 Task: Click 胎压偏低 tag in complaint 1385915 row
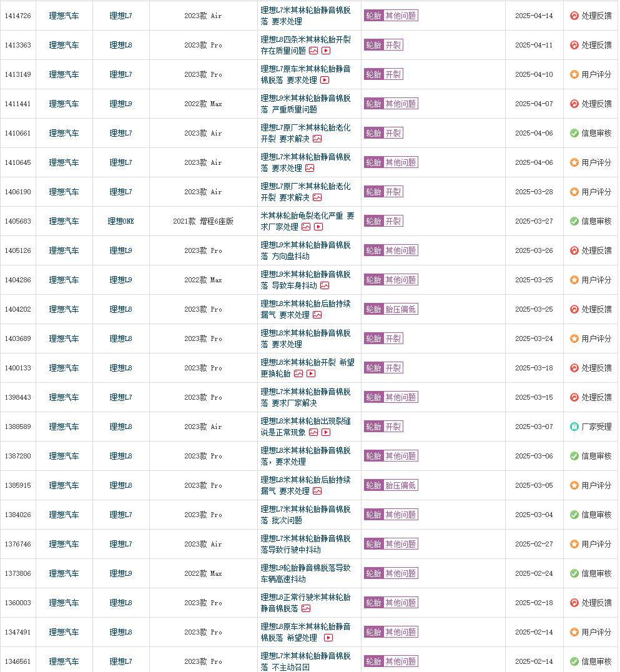point(401,485)
